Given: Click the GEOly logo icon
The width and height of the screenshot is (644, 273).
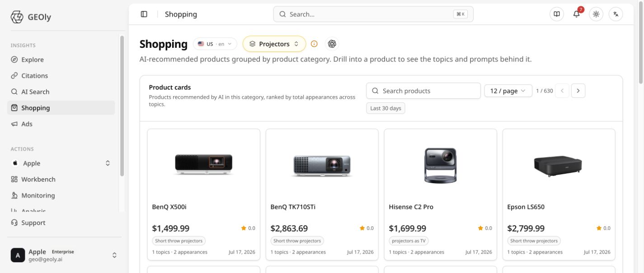Looking at the screenshot, I should coord(17,17).
